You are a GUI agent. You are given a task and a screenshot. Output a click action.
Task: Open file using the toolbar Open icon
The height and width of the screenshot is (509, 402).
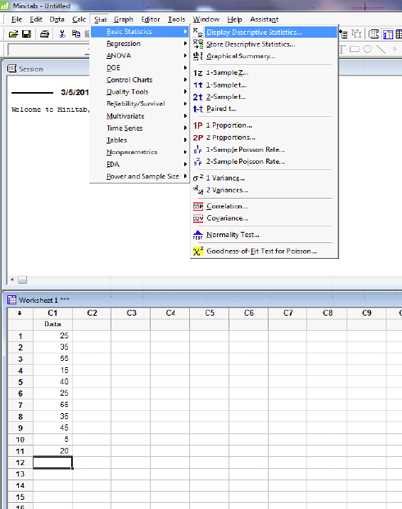point(13,34)
